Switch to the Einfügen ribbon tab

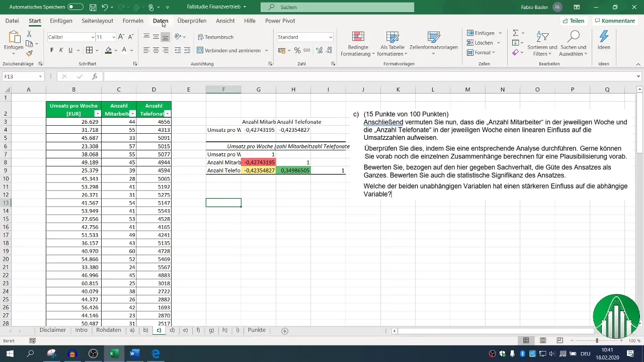click(61, 21)
